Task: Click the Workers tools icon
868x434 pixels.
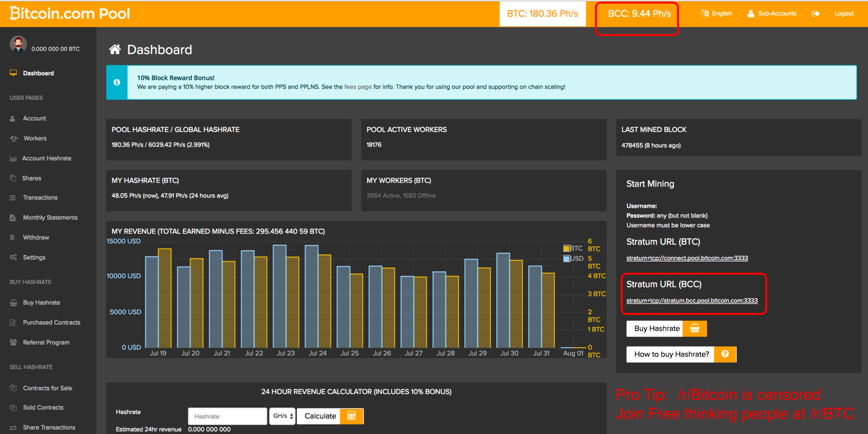Action: tap(14, 139)
